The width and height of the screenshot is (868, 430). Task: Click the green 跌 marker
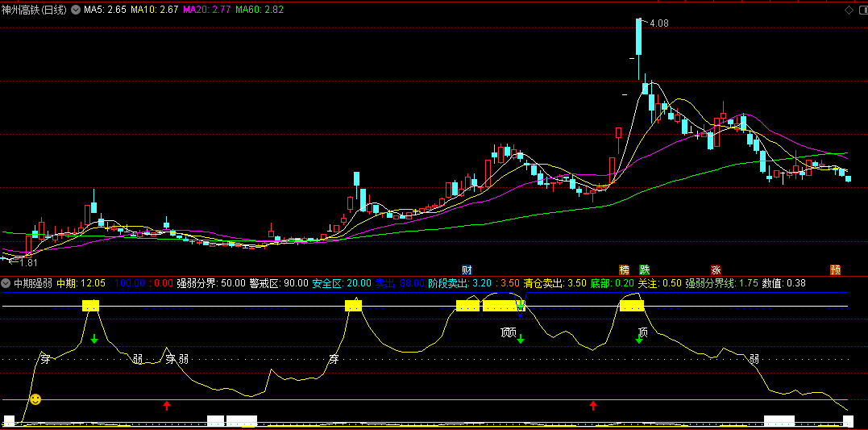click(645, 269)
